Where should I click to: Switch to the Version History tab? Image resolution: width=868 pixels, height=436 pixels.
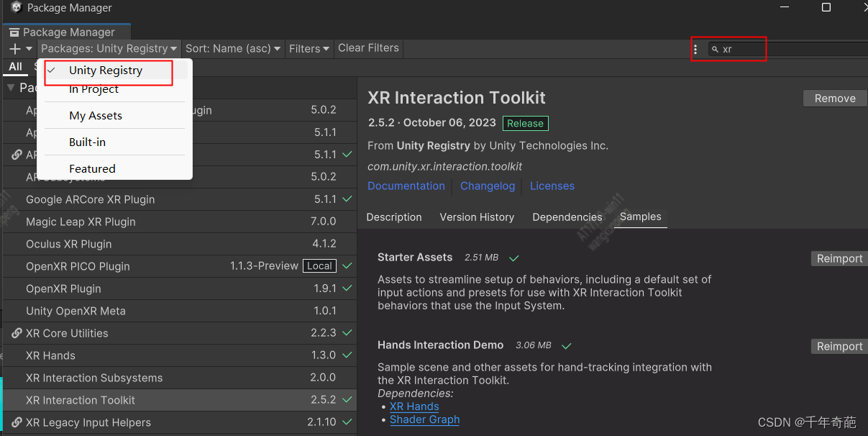(477, 217)
